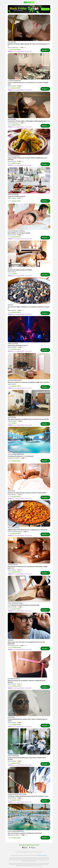
Task: Click the Groupon logo at top
Action: (29, 2)
